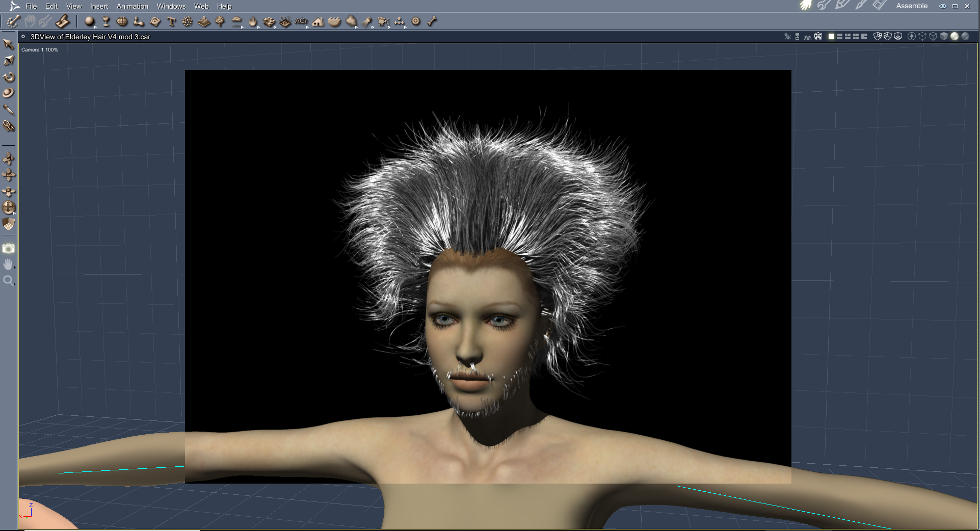The image size is (980, 531).
Task: Select the Scale tool in left toolbar
Action: (x=9, y=61)
